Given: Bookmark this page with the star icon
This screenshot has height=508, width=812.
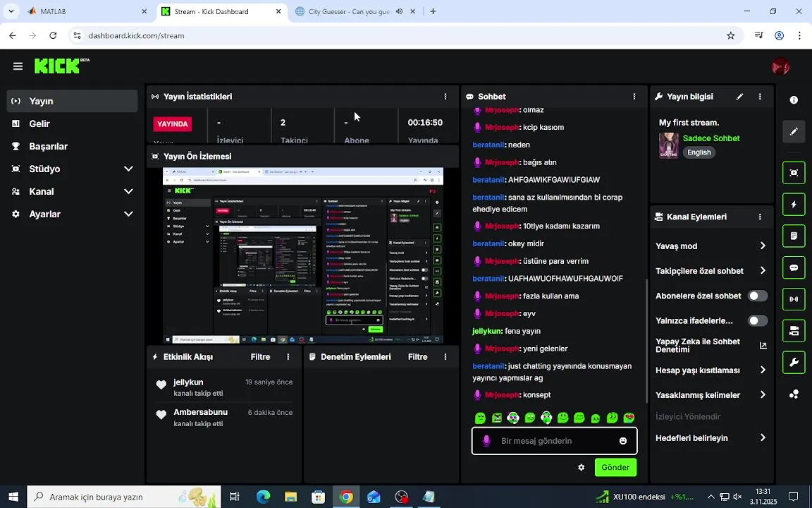Looking at the screenshot, I should (x=731, y=36).
